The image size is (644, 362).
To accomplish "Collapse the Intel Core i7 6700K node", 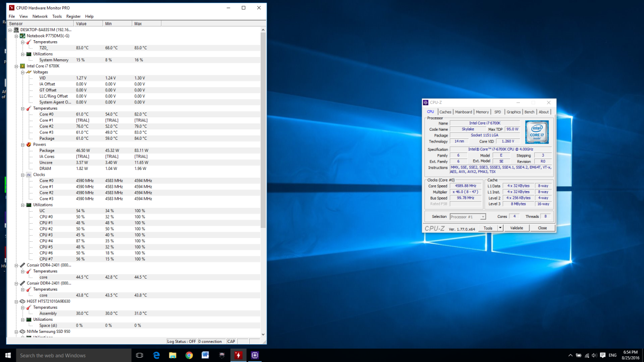I will (16, 66).
